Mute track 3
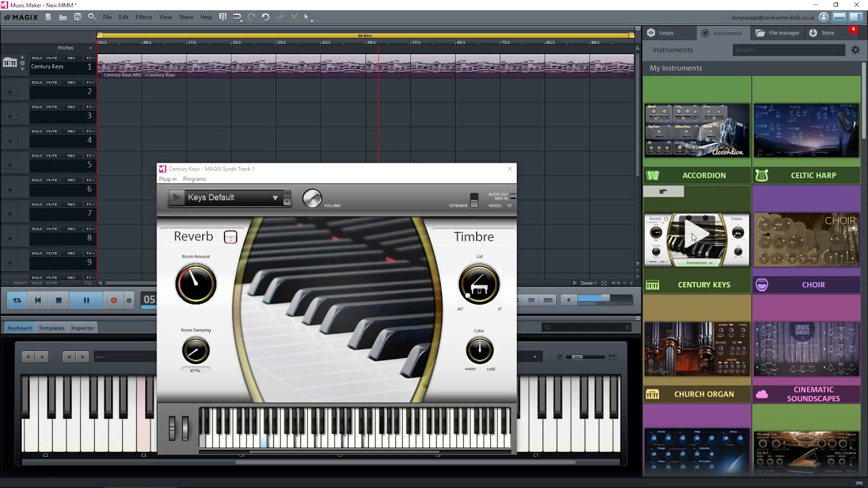The width and height of the screenshot is (868, 488). pos(52,107)
